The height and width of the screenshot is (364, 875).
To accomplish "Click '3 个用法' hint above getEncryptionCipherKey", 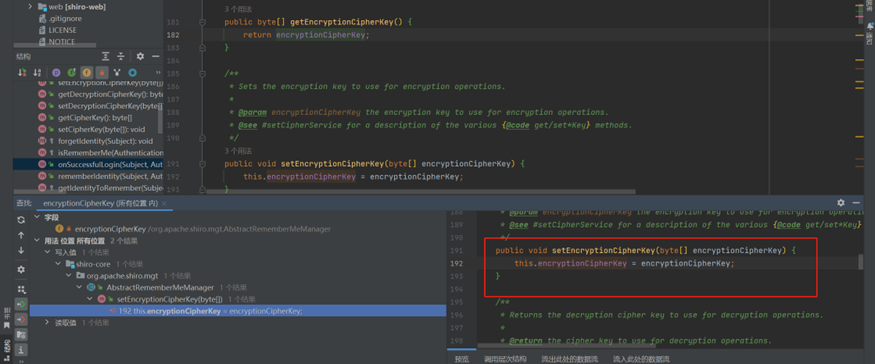I will [237, 9].
